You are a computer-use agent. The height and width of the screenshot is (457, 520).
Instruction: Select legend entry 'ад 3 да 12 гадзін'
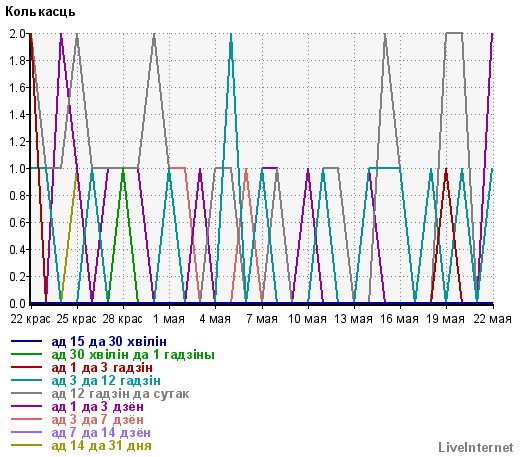point(106,381)
